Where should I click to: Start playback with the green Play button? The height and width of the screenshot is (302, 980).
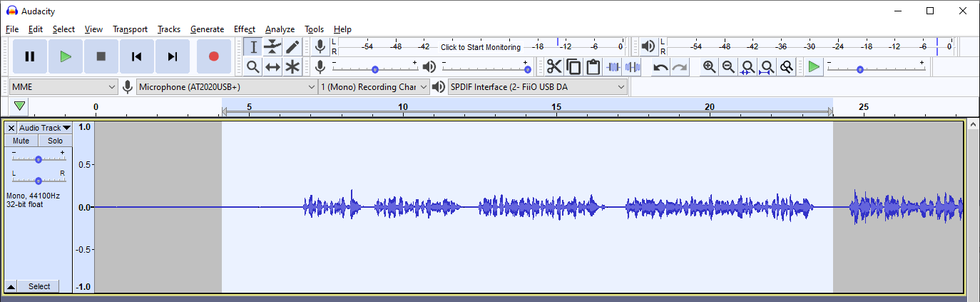66,56
